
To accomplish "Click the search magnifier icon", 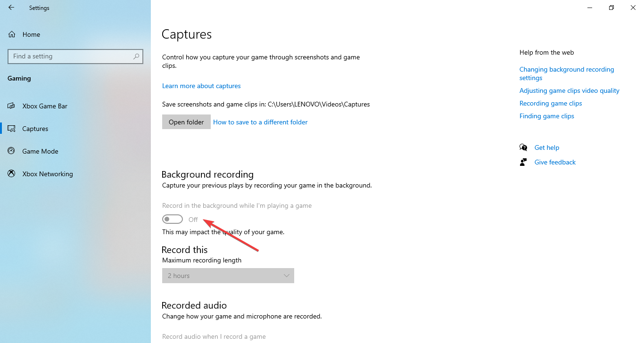I will click(x=136, y=57).
